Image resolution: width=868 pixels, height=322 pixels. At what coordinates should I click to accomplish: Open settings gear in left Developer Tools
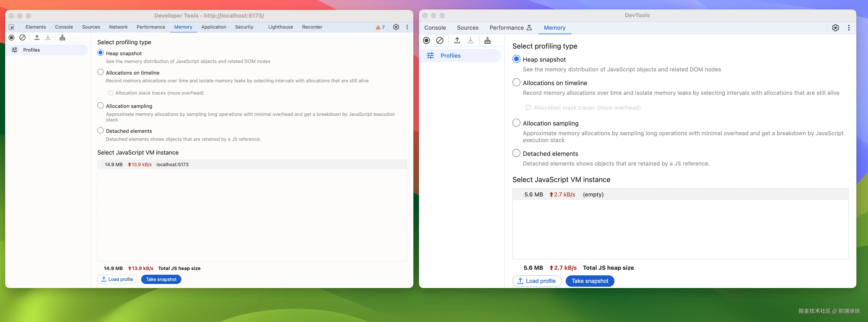click(x=396, y=27)
